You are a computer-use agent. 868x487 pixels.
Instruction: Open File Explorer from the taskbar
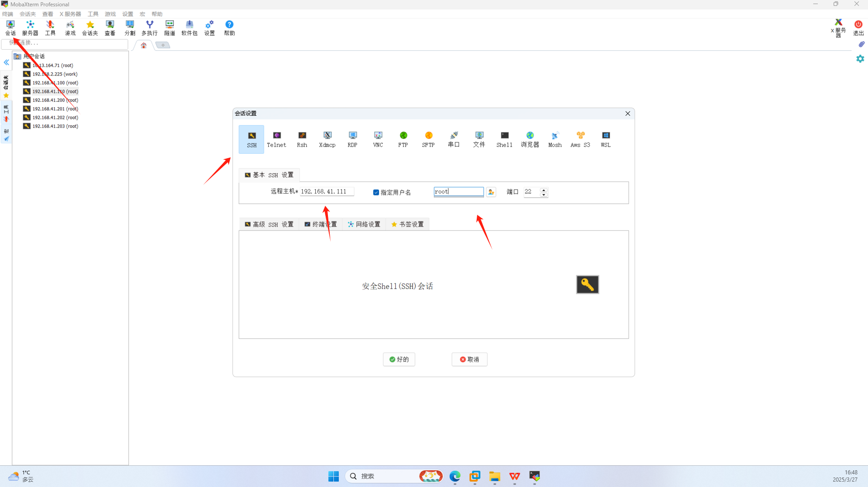tap(494, 476)
